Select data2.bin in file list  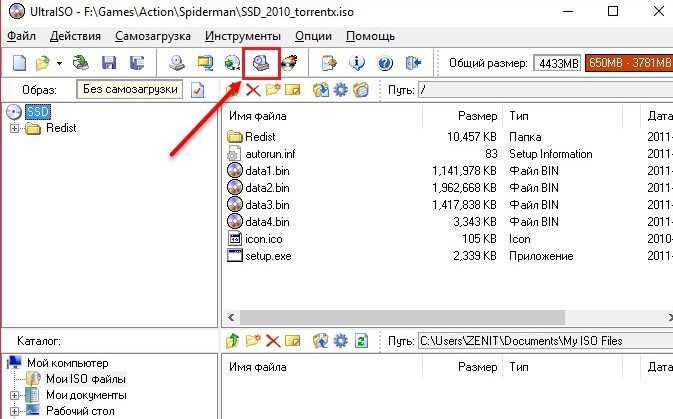coord(267,188)
